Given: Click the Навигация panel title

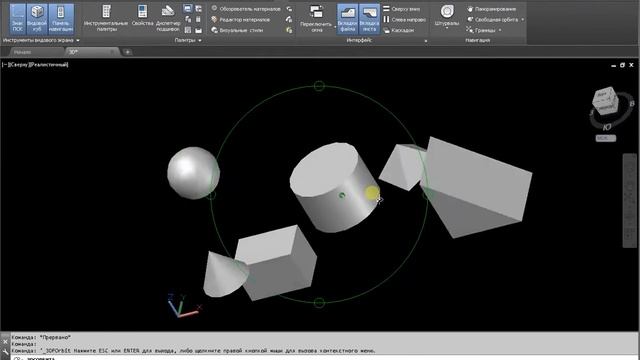Looking at the screenshot, I should [x=477, y=40].
